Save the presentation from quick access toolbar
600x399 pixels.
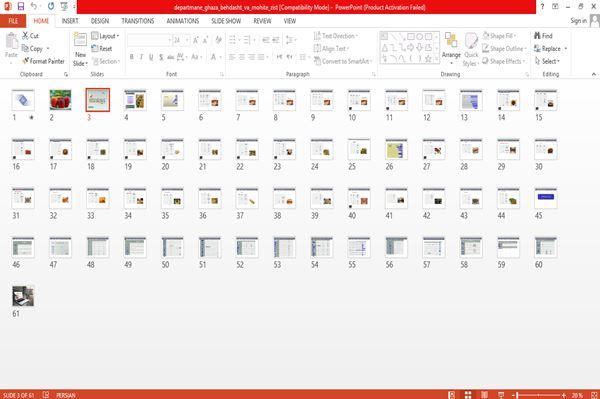21,7
